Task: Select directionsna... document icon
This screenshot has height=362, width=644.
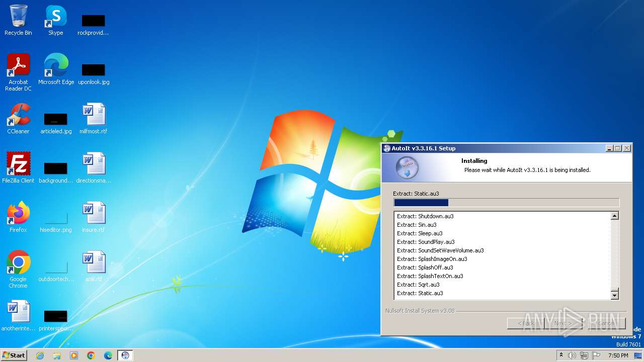Action: click(x=94, y=168)
